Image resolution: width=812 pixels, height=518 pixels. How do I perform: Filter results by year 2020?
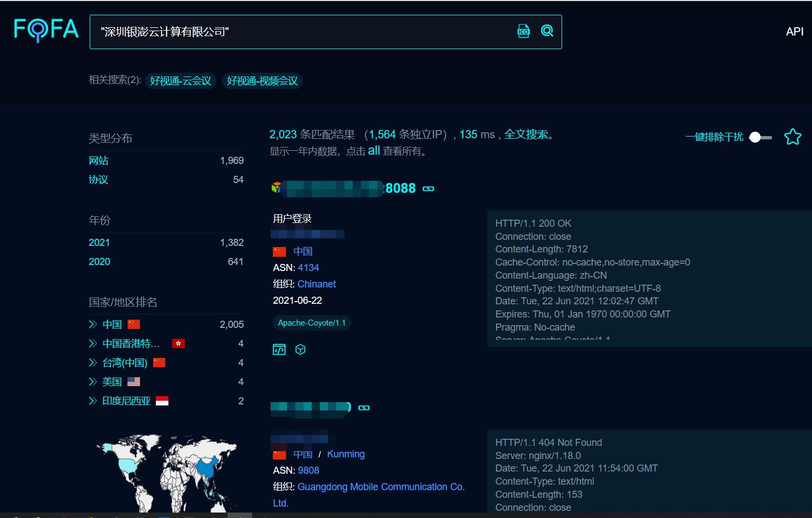99,262
